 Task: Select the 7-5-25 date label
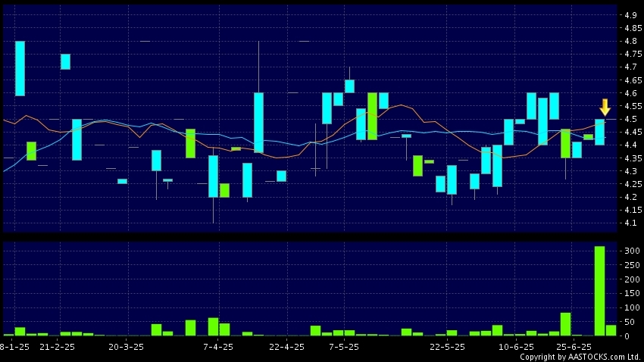344,347
